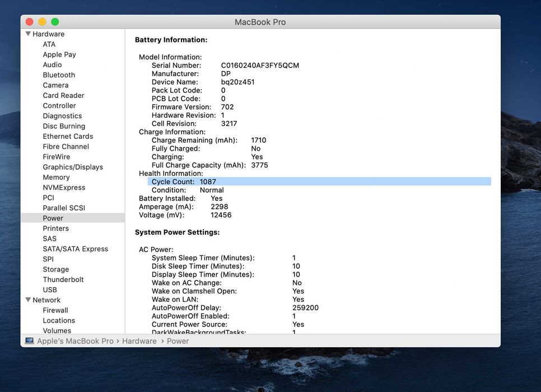
Task: Select Volumes under Network
Action: (x=57, y=330)
